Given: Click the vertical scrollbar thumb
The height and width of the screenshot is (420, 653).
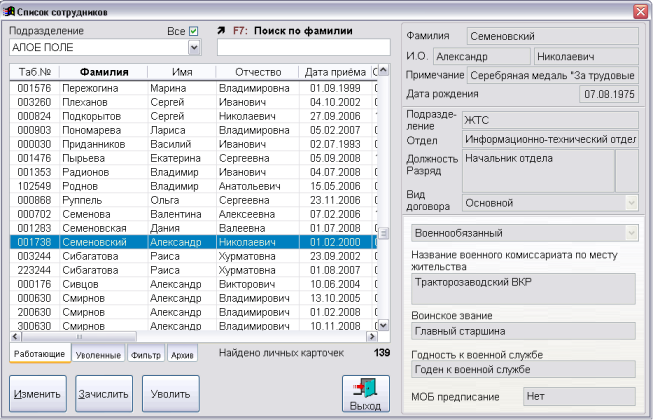Looking at the screenshot, I should pos(383,234).
